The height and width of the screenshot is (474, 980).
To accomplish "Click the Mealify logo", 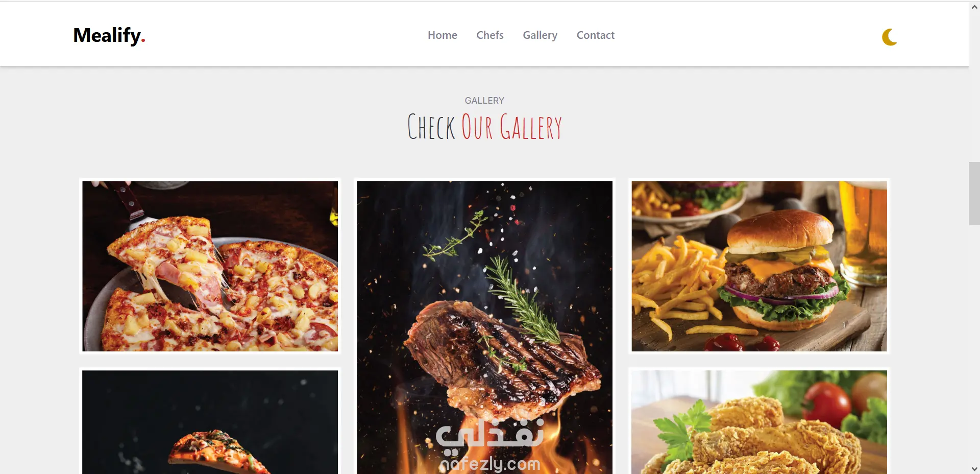I will click(109, 35).
